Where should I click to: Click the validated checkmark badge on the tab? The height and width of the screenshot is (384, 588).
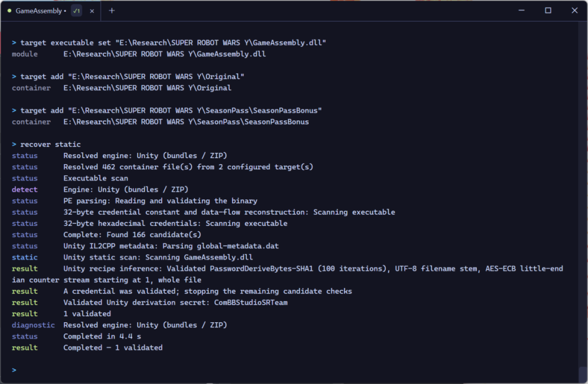pos(76,11)
